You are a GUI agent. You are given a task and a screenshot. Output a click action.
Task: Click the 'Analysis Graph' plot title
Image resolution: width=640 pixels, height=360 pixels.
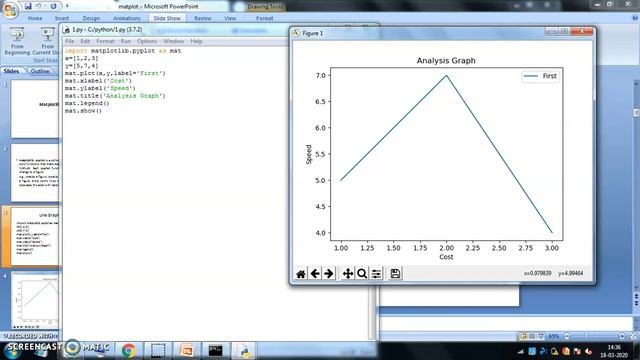(446, 60)
